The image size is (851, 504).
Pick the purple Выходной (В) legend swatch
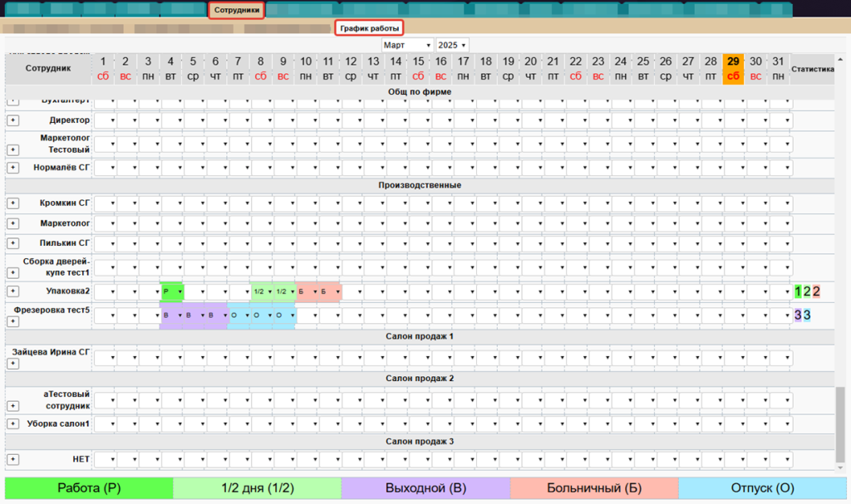(x=425, y=488)
